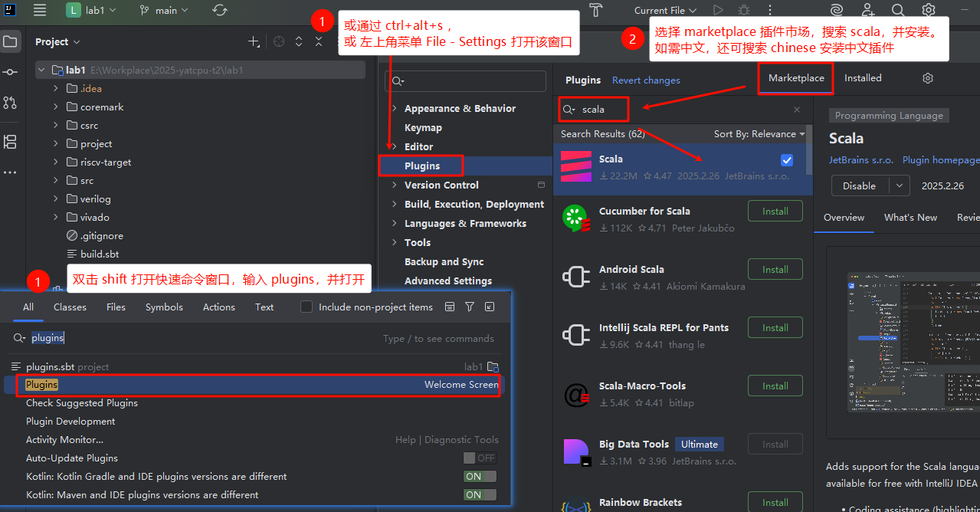Open the Pull Requests tool window icon

pos(10,103)
